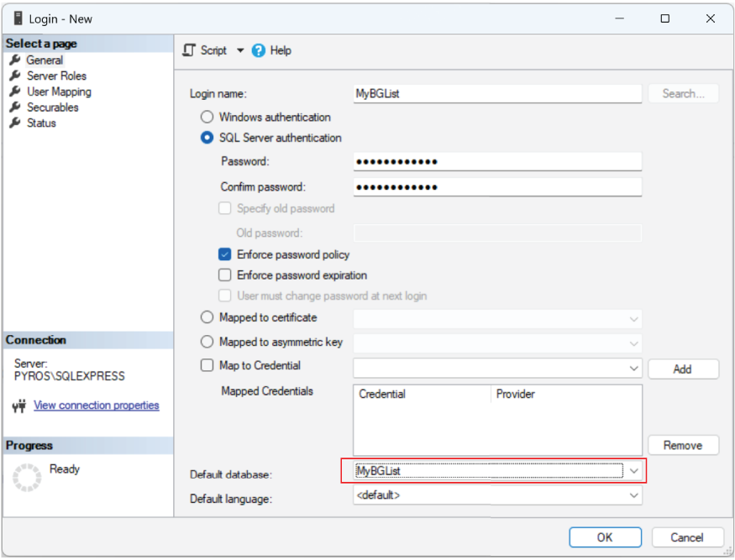Select SQL Server authentication radio button
Image resolution: width=735 pixels, height=560 pixels.
[x=207, y=138]
